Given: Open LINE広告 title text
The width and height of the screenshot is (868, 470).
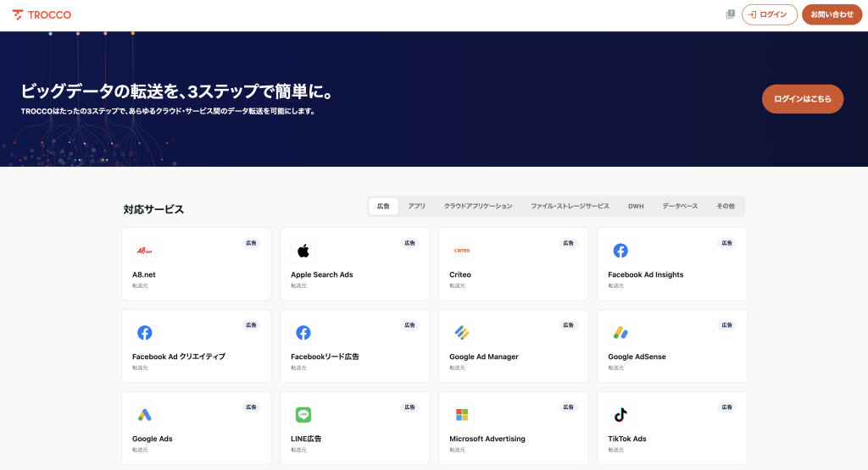Looking at the screenshot, I should point(306,439).
